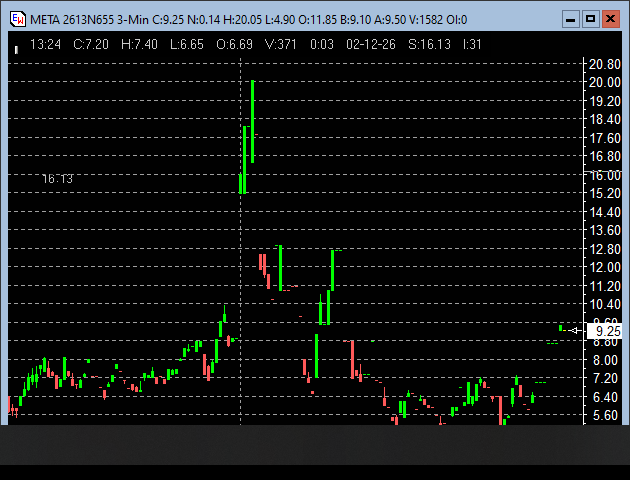This screenshot has width=630, height=480.
Task: Maximize the META chart window
Action: coord(590,19)
